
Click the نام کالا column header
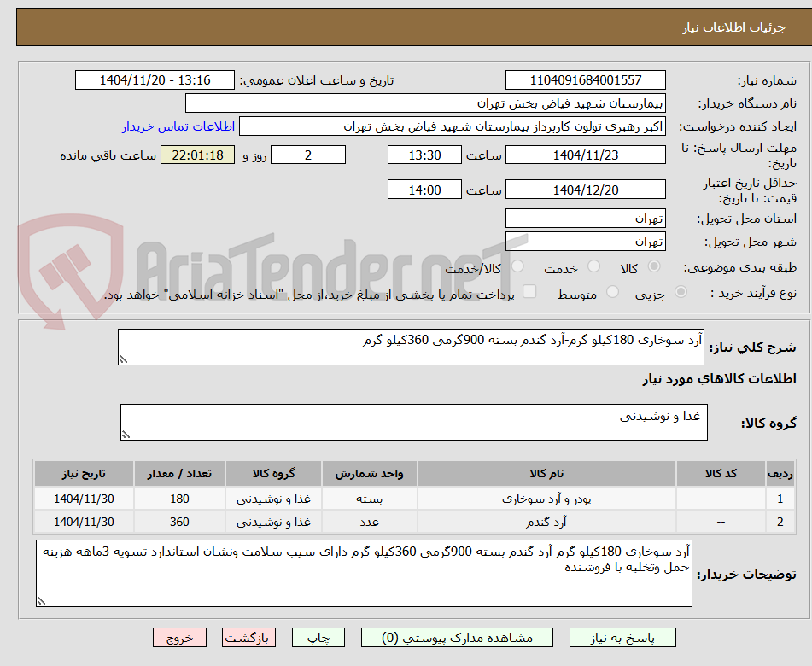546,473
